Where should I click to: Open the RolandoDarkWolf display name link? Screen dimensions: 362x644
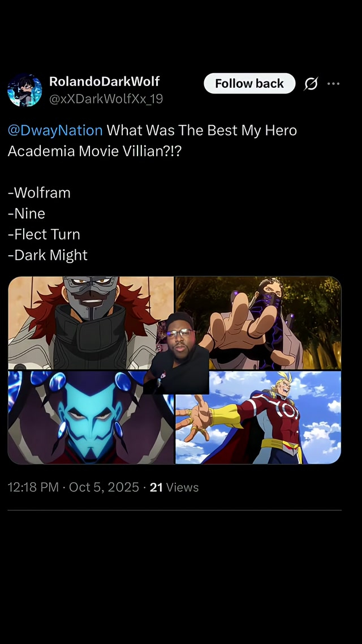(104, 81)
